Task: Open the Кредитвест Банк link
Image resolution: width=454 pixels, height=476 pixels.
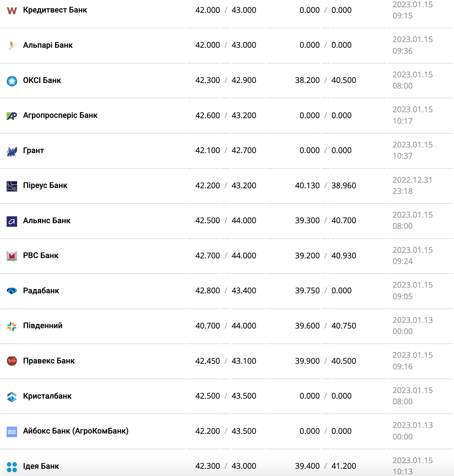Action: (x=55, y=10)
